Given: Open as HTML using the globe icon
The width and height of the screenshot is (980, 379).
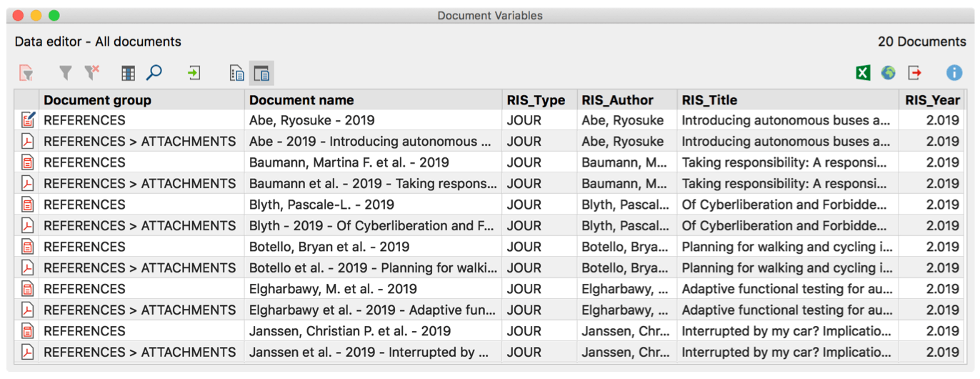Looking at the screenshot, I should pyautogui.click(x=888, y=73).
